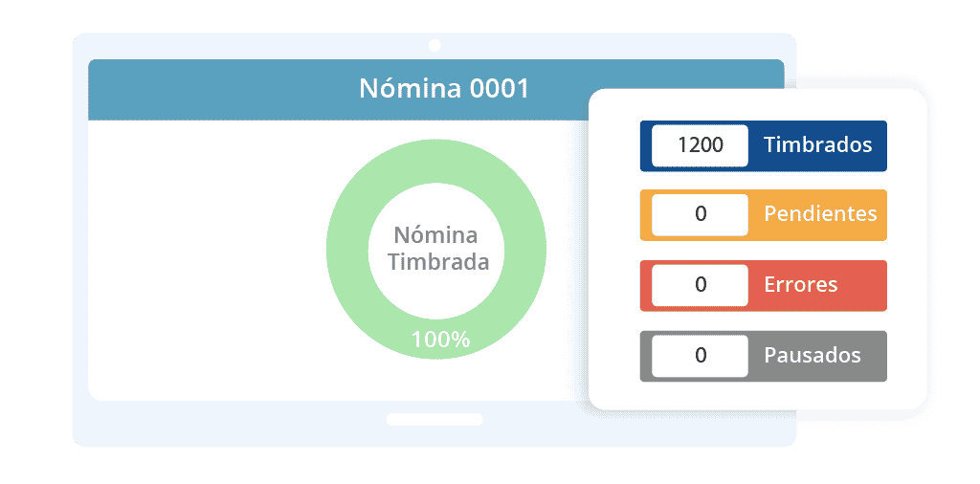The image size is (980, 484).
Task: Click the "0001" number in the header
Action: pos(499,89)
